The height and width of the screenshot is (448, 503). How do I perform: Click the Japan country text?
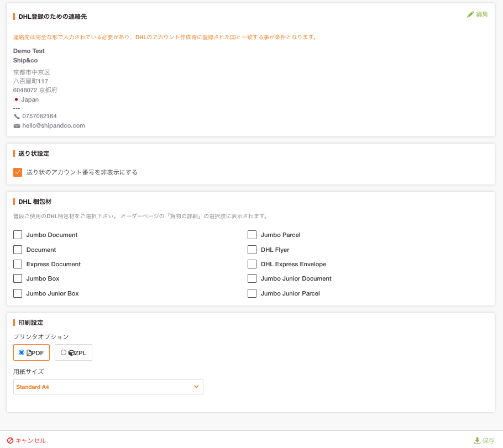click(x=30, y=99)
